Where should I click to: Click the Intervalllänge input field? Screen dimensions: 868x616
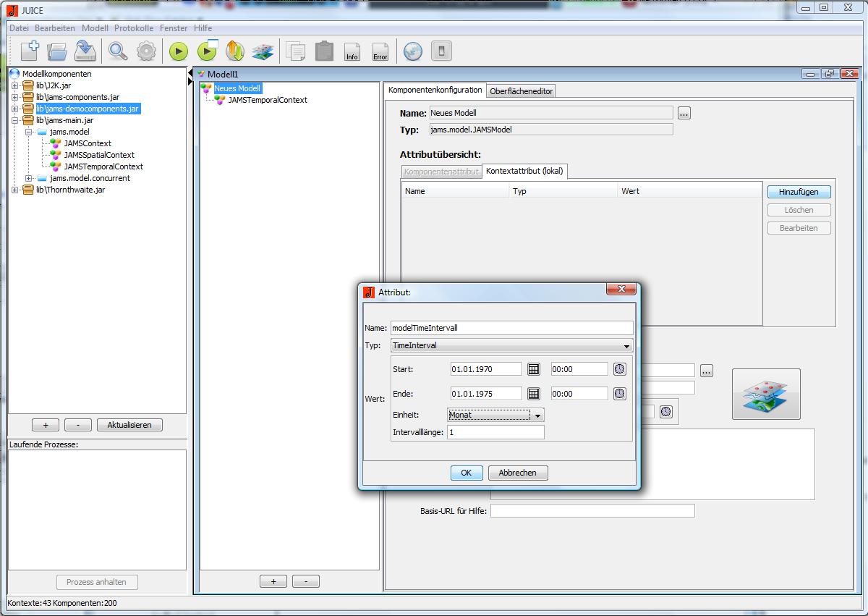pos(495,432)
